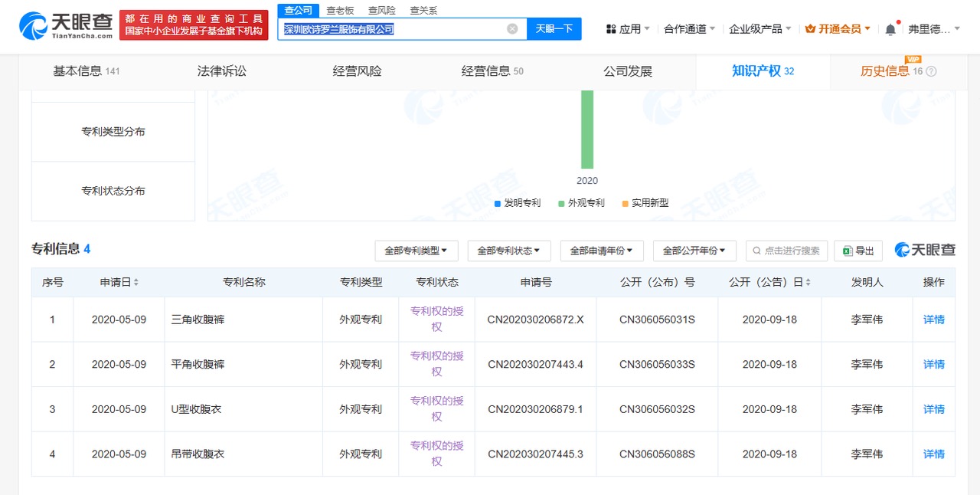Screen dimensions: 980x495
Task: Click the help question mark beside 历史信息
Action: [x=931, y=71]
